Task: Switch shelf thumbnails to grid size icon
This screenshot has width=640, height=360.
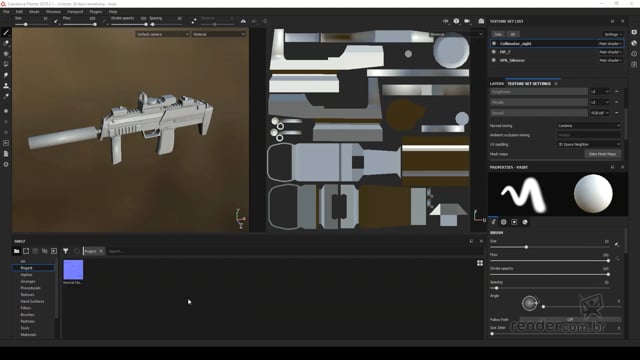Action: [480, 263]
